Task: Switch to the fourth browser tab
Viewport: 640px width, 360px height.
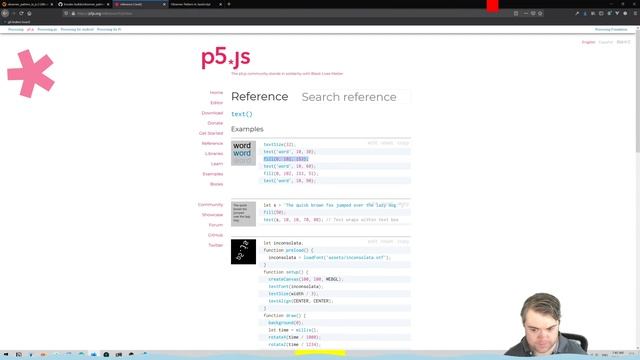Action: coord(196,4)
